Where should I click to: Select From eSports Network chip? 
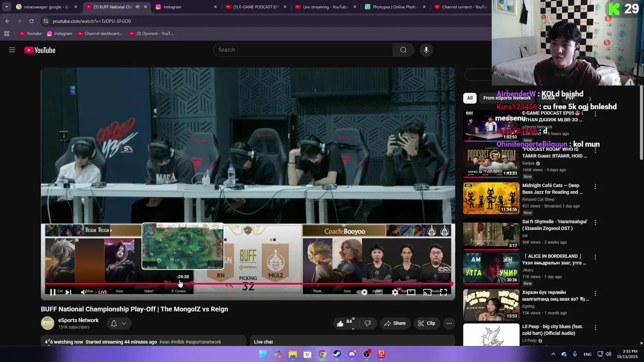(507, 98)
